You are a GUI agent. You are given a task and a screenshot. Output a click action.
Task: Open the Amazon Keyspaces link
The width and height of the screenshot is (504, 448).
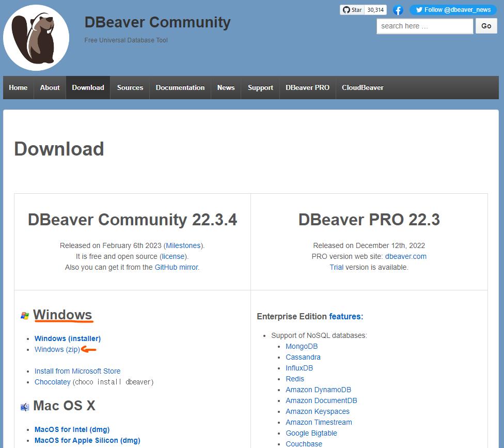pos(318,412)
